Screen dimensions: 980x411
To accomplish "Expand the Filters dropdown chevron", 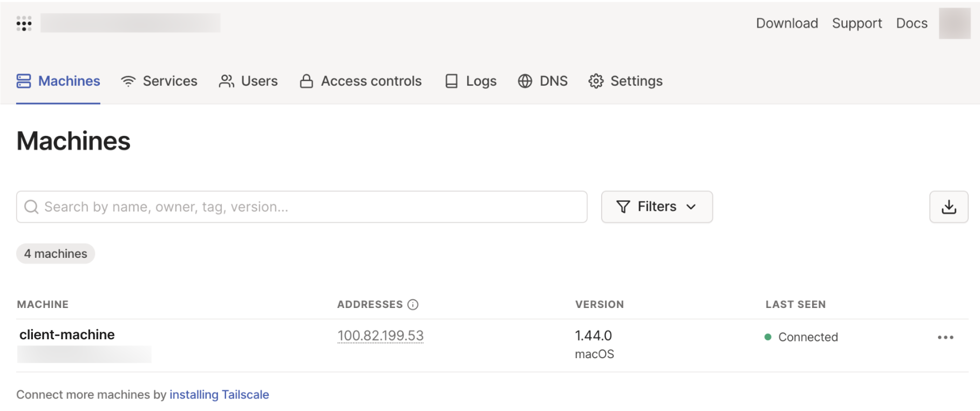I will 691,207.
